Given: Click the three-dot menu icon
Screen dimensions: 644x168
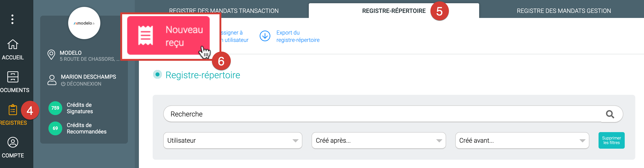Looking at the screenshot, I should tap(12, 19).
